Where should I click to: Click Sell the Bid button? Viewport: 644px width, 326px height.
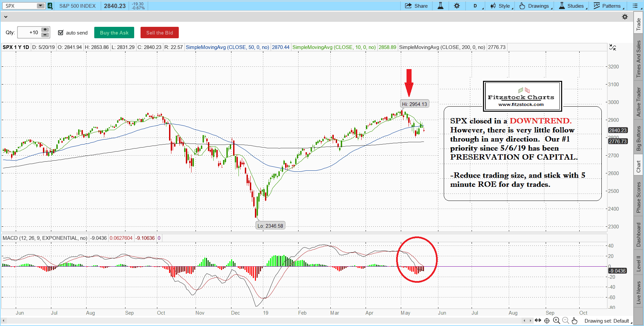(159, 33)
